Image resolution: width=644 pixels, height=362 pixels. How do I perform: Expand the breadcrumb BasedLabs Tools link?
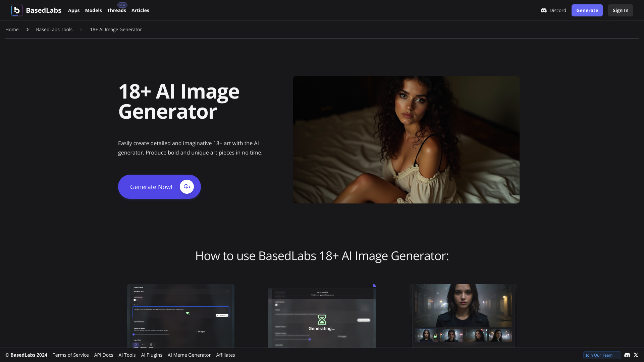click(54, 29)
